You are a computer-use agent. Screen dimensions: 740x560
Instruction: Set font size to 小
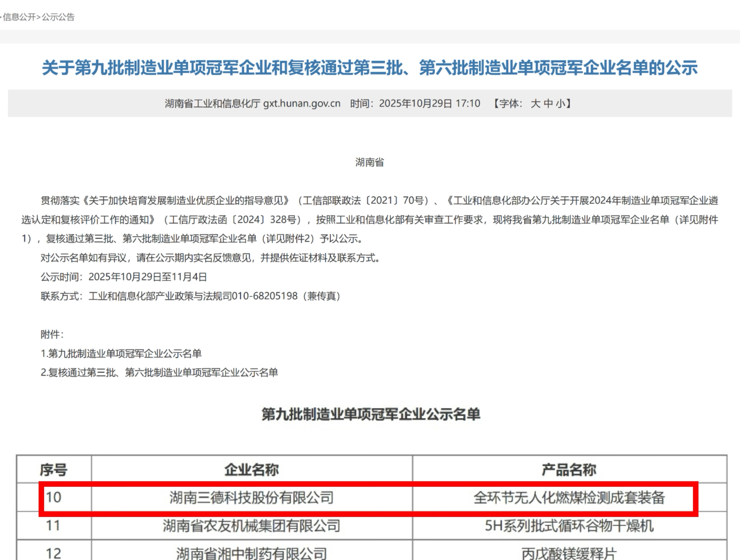[560, 103]
